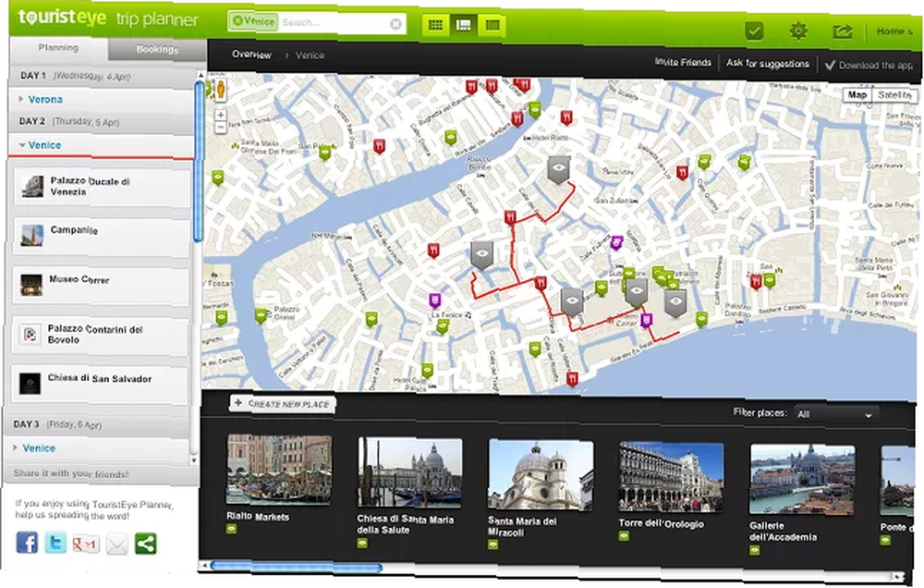Viewport: 924px width, 588px height.
Task: Select the Santa Maria dei Miracoli photo
Action: point(541,475)
